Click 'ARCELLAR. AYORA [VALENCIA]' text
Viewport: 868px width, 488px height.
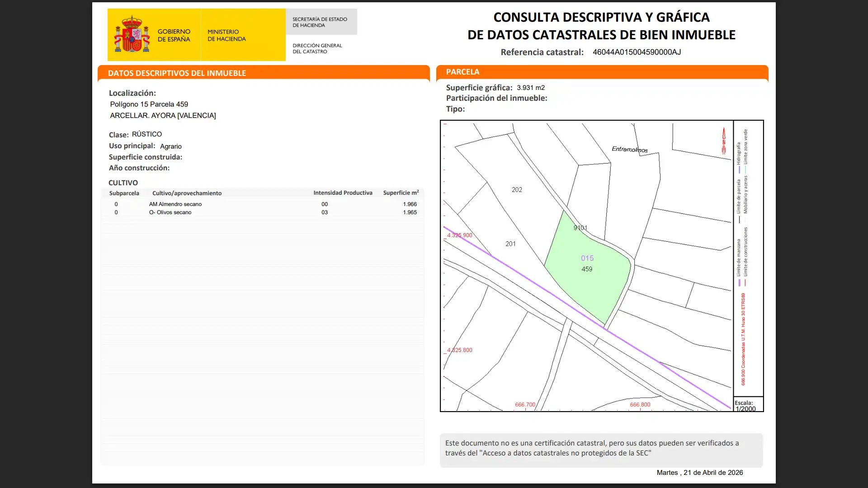pos(163,116)
